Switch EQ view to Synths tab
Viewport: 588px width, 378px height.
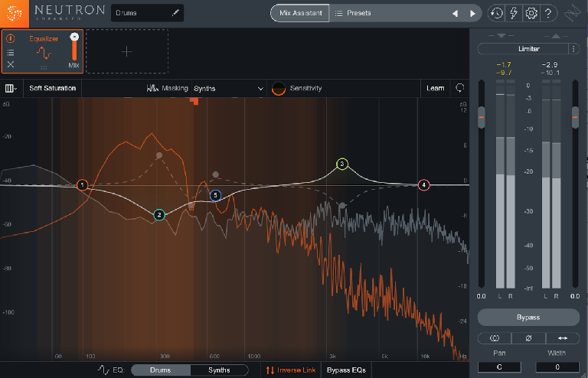[x=220, y=370]
